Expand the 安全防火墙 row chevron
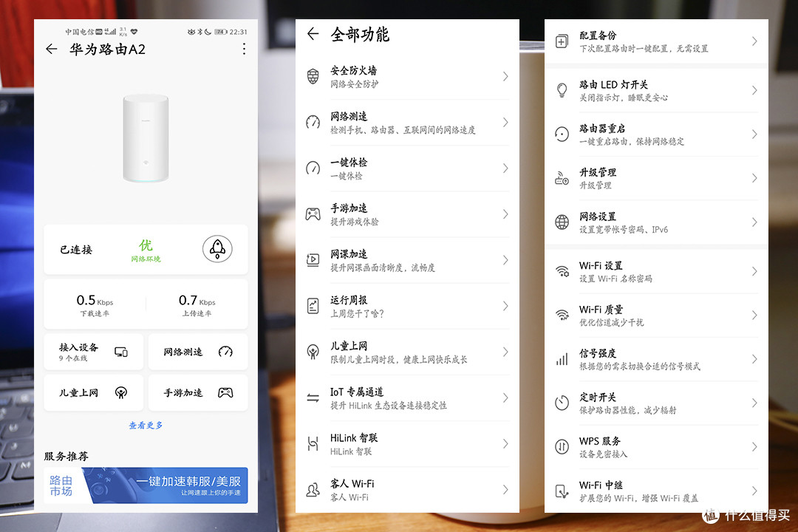This screenshot has height=532, width=798. [505, 76]
